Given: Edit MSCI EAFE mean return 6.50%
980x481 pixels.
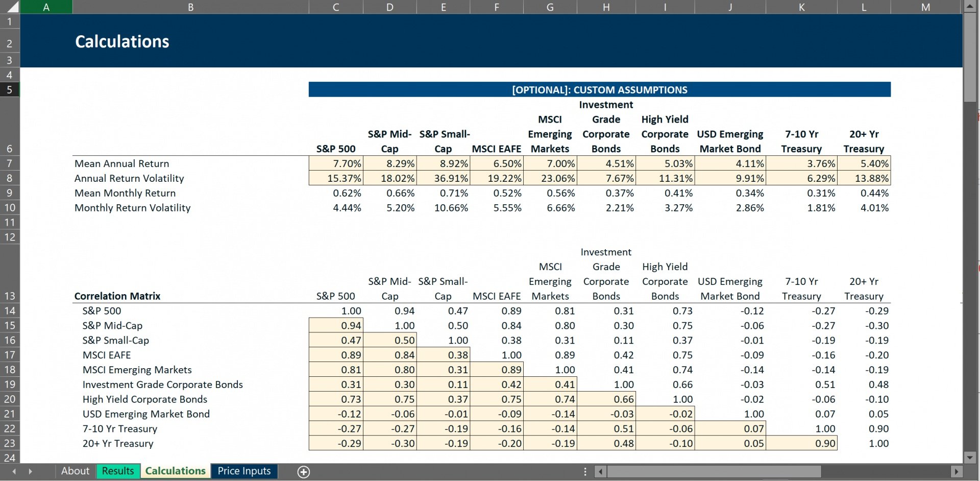Looking at the screenshot, I should (x=497, y=163).
